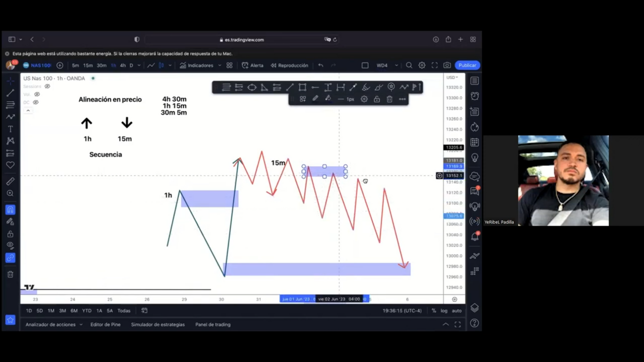This screenshot has height=362, width=644.
Task: Toggle visibility of Sessions indicator
Action: pos(47,86)
